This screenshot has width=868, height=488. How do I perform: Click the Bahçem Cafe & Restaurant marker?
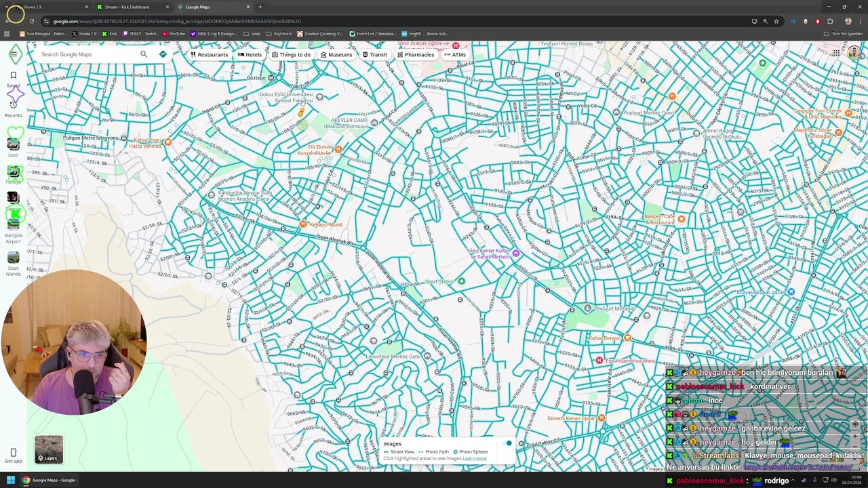point(681,219)
